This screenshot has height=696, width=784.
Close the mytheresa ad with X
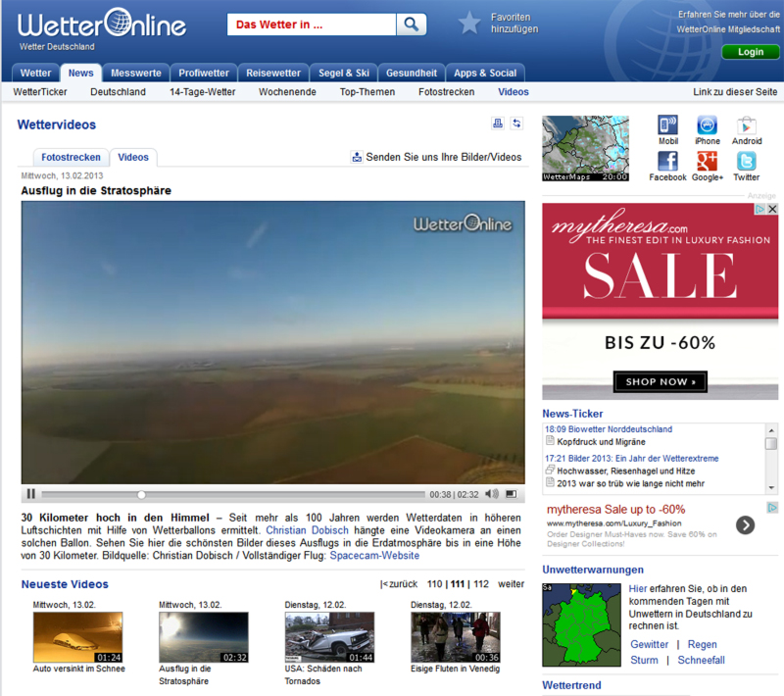[772, 209]
